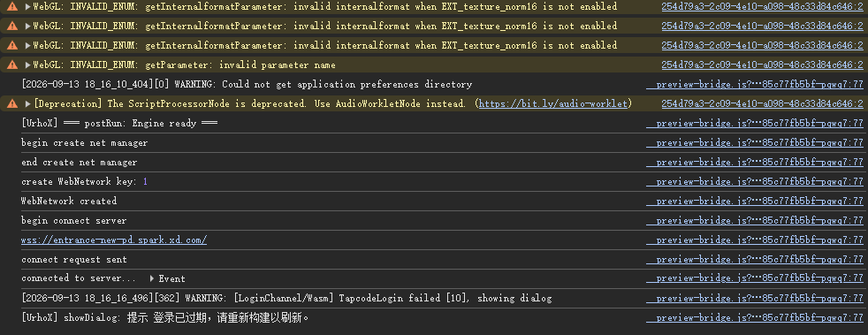The image size is (868, 335).
Task: Expand the Event object after connected to server
Action: pyautogui.click(x=152, y=278)
